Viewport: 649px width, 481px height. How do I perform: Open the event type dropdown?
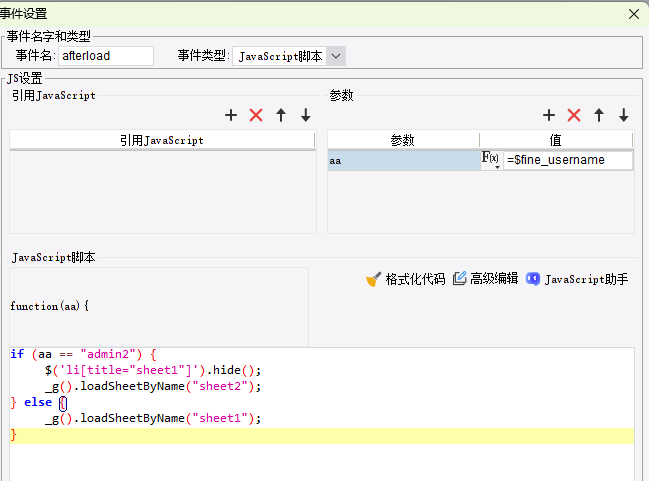(336, 56)
